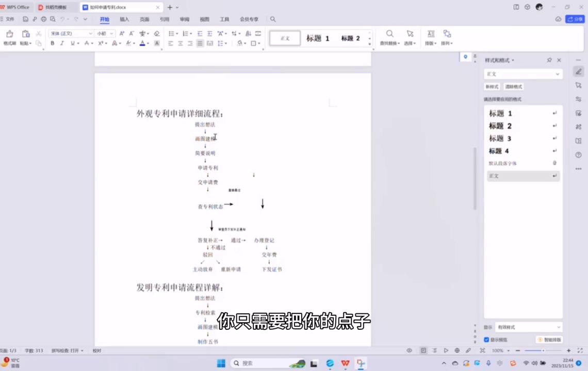Toggle bold formatting

click(x=52, y=43)
